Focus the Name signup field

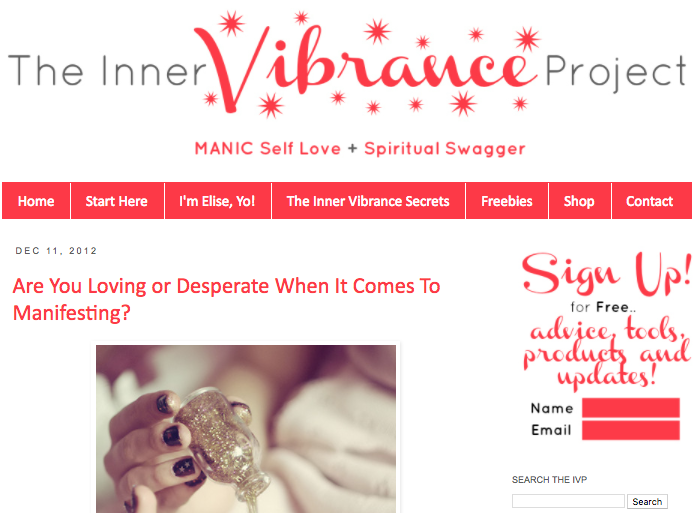(x=631, y=408)
